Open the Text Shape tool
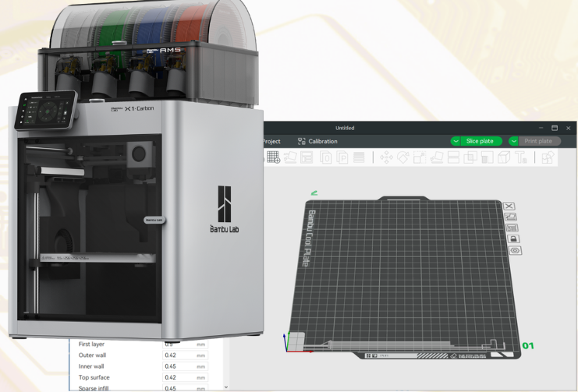Image resolution: width=578 pixels, height=392 pixels. pyautogui.click(x=521, y=157)
